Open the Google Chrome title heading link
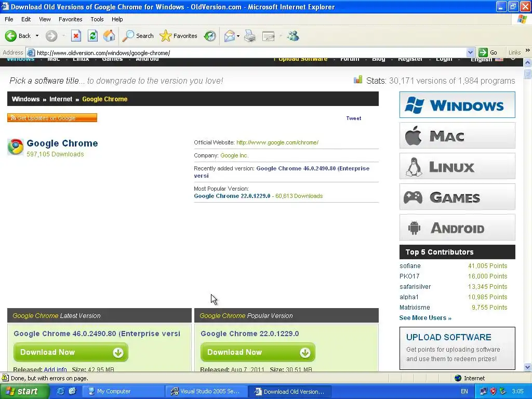This screenshot has width=532, height=399. 62,143
